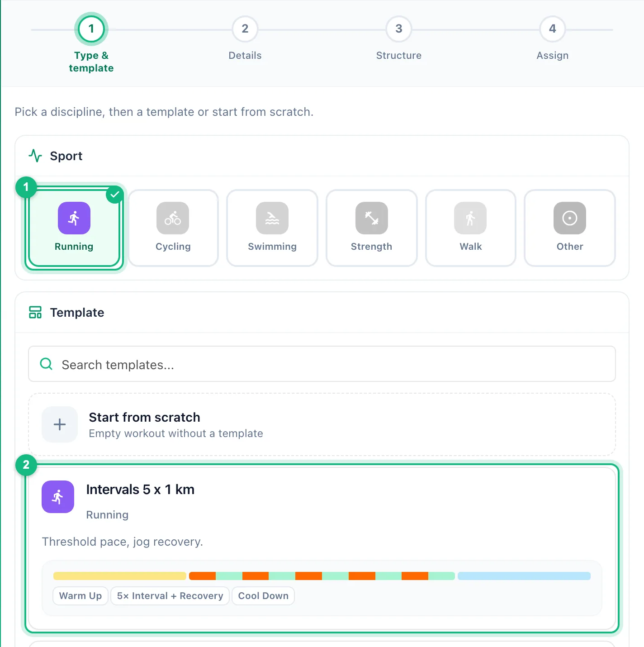
Task: Click the 5× Interval + Recovery chip
Action: click(x=170, y=596)
